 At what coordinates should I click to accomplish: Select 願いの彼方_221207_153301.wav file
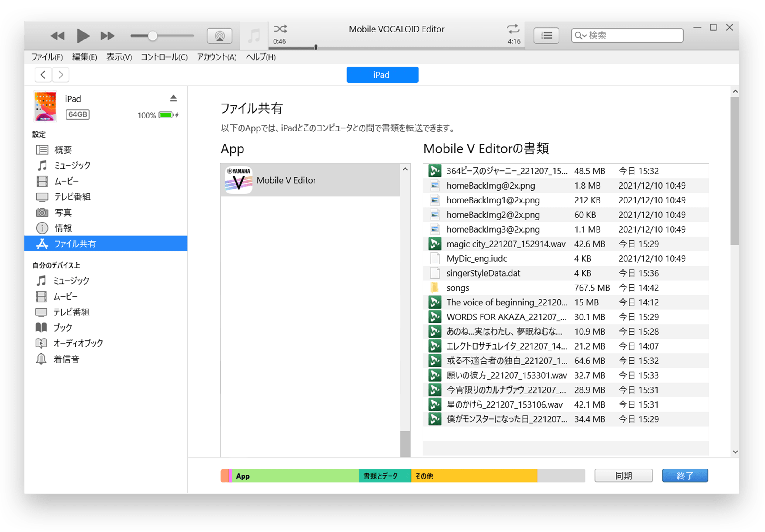coord(566,376)
